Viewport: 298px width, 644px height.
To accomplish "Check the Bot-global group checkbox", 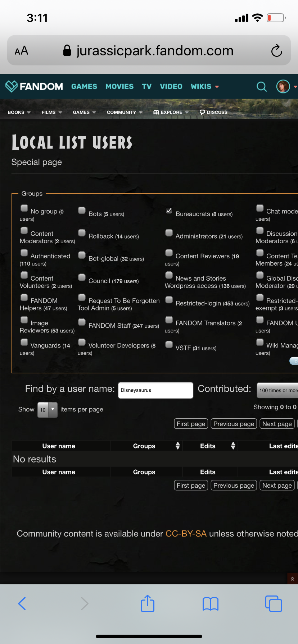I will (x=82, y=255).
